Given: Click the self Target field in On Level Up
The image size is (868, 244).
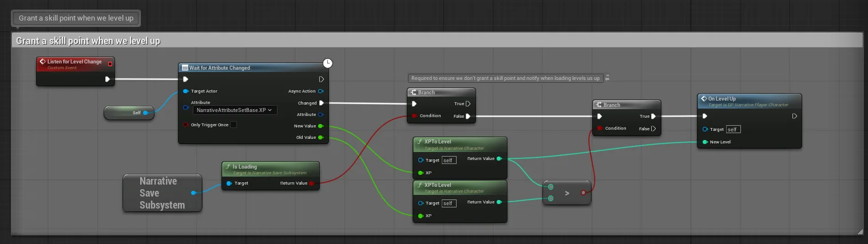Looking at the screenshot, I should [733, 129].
